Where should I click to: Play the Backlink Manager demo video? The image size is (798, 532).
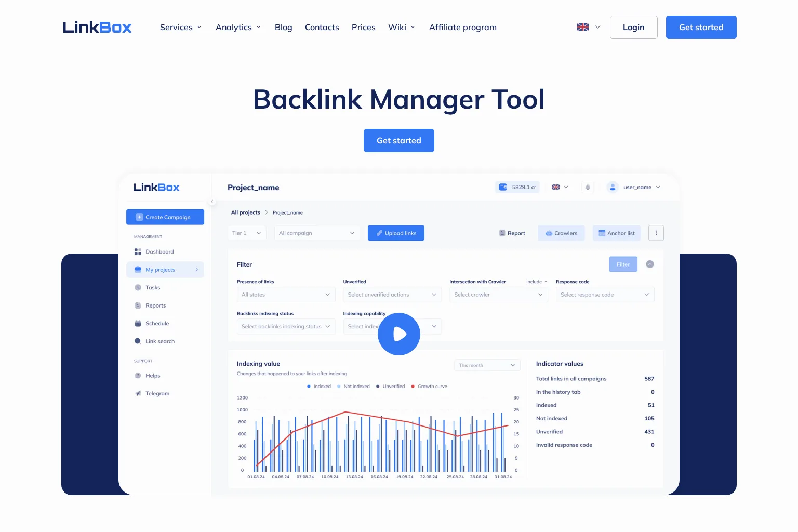coord(399,334)
